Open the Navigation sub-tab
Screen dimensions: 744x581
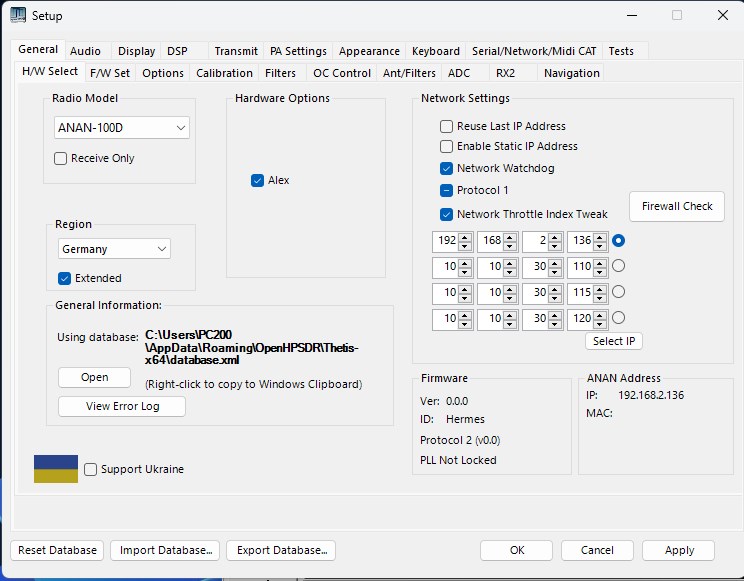[x=571, y=73]
